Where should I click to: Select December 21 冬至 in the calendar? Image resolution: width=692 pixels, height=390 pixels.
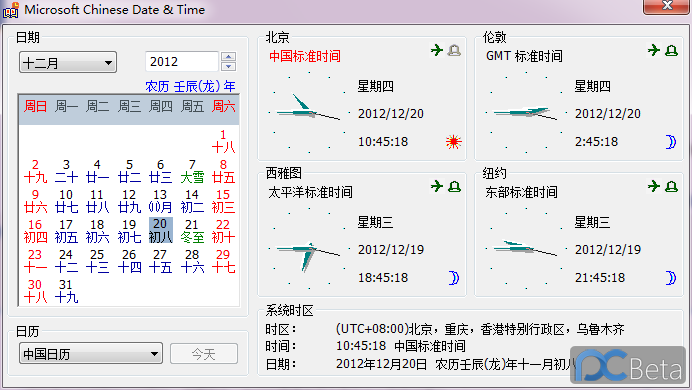(192, 231)
